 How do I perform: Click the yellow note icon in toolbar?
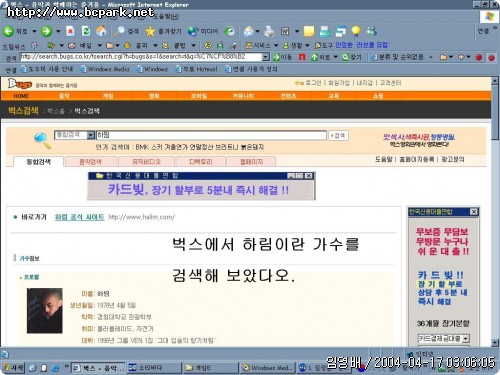309,31
